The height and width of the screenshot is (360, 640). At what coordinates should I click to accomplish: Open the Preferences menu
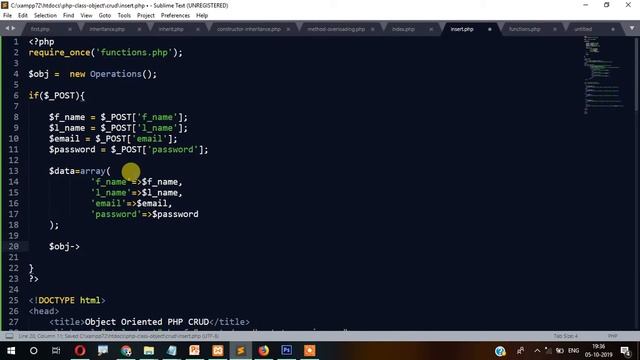175,16
